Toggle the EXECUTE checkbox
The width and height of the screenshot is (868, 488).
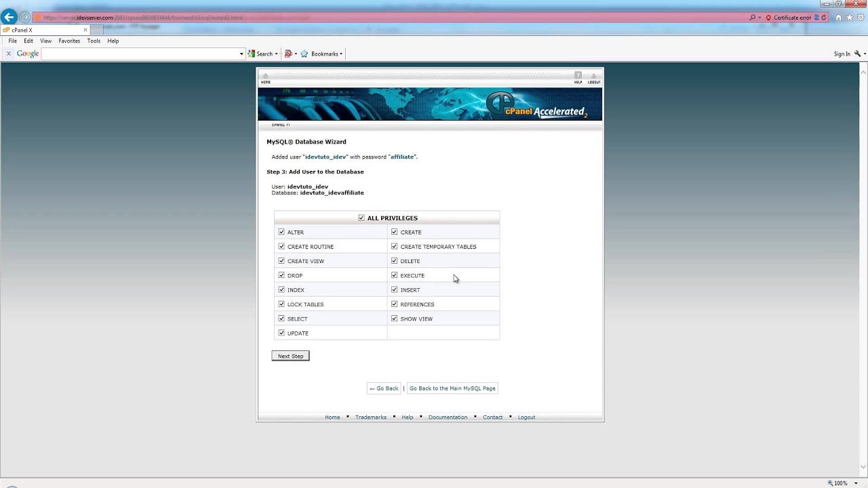(395, 275)
